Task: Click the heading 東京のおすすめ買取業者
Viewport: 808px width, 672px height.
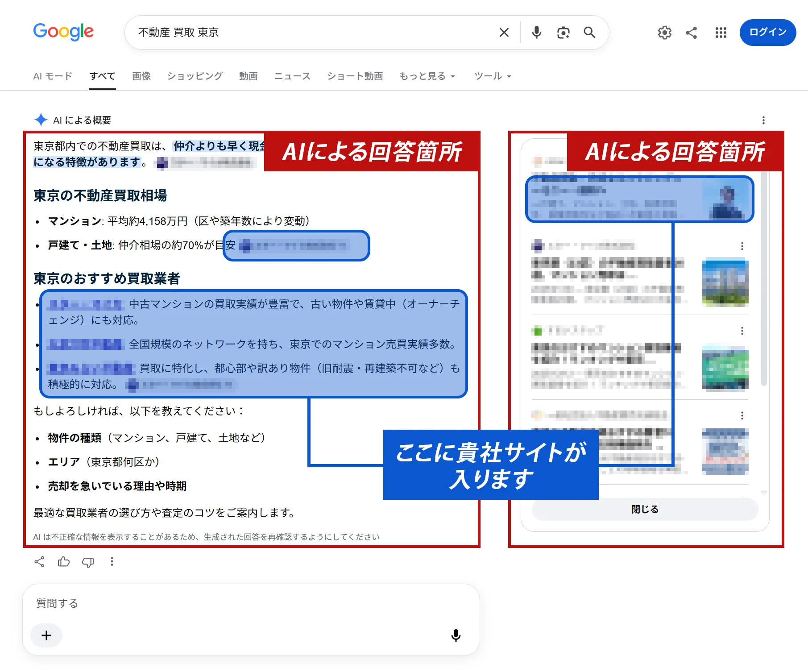Action: coord(107,278)
